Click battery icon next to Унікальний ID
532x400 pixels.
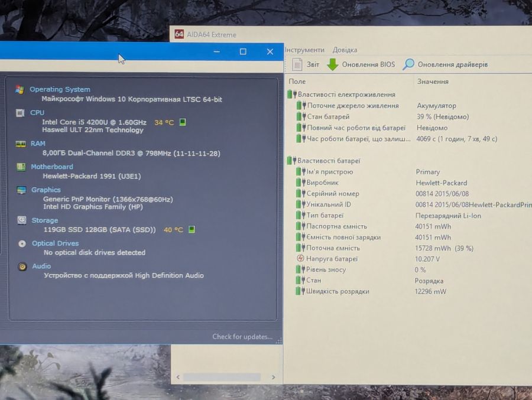point(301,204)
